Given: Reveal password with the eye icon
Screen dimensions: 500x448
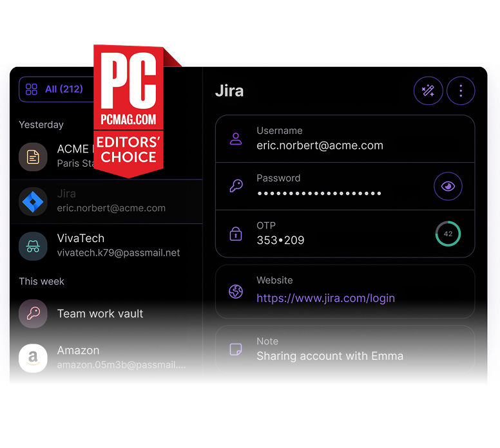Looking at the screenshot, I should pos(448,187).
